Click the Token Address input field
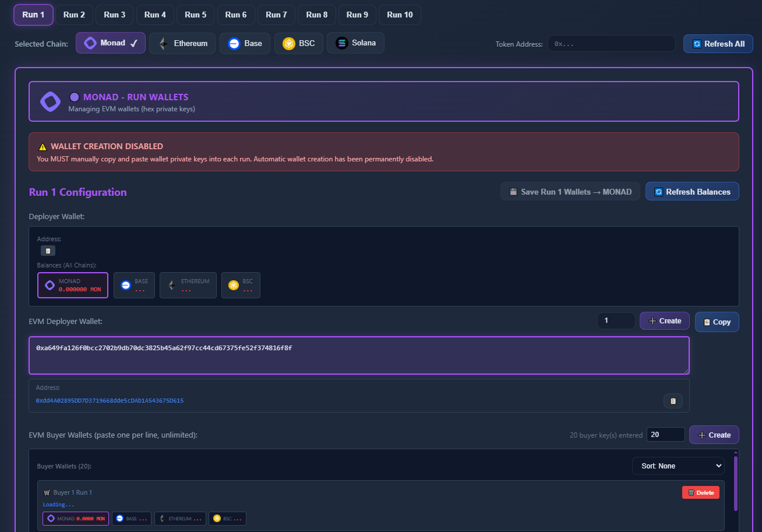The height and width of the screenshot is (532, 762). (611, 44)
